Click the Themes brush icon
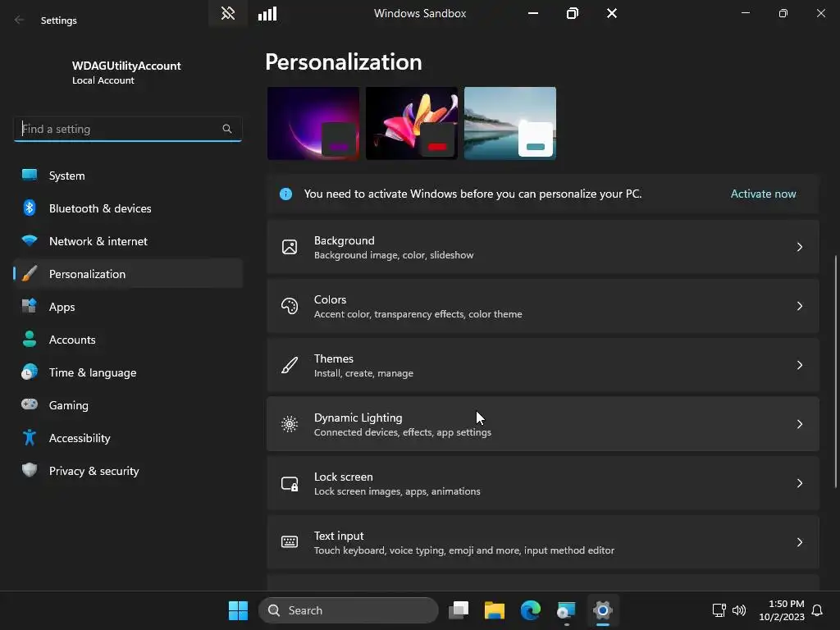 290,365
